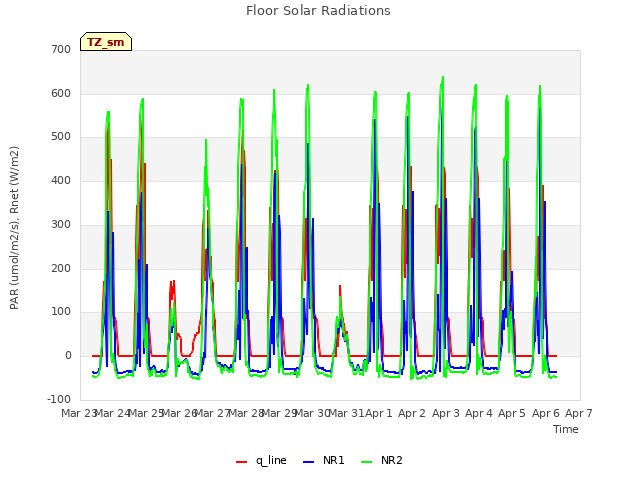Viewport: 640px width, 480px height.
Task: Click the 0 y-axis tick label
Action: [68, 356]
